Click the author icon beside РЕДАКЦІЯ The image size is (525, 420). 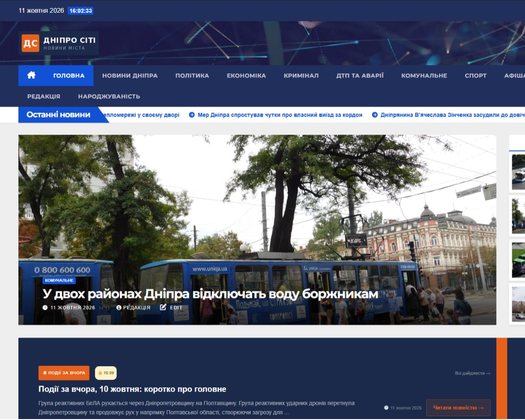[x=119, y=307]
